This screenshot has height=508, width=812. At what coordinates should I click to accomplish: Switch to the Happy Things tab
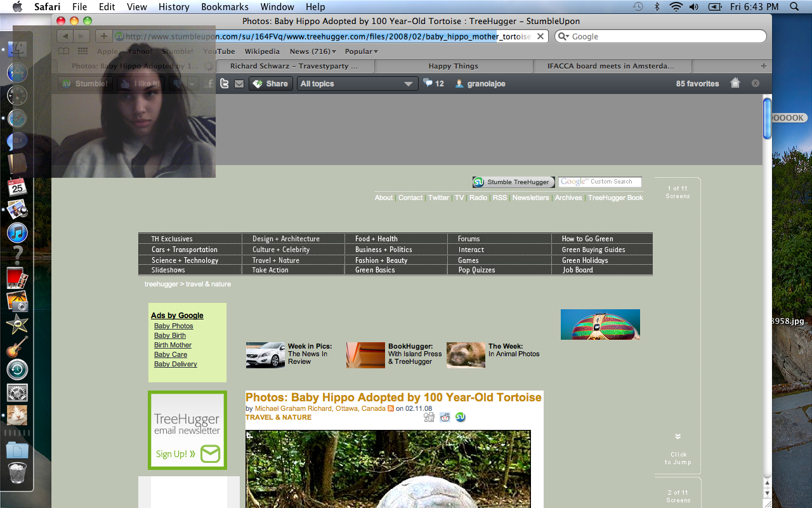coord(453,66)
